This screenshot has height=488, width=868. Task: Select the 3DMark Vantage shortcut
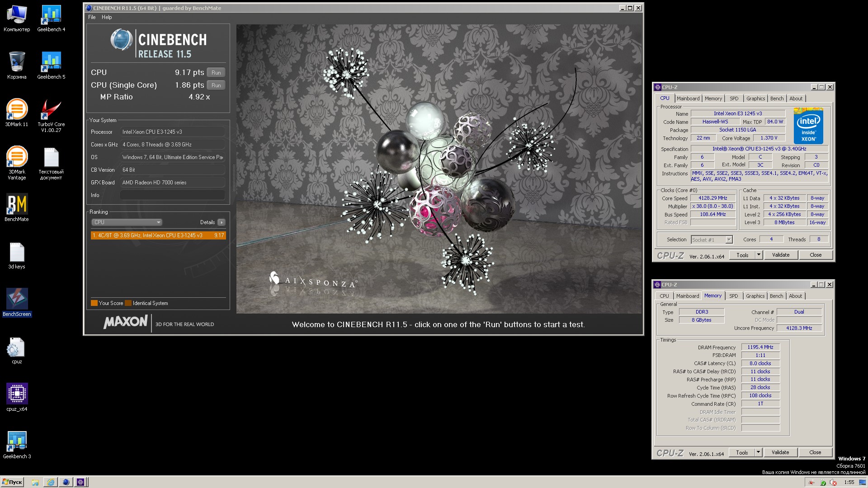pyautogui.click(x=17, y=163)
